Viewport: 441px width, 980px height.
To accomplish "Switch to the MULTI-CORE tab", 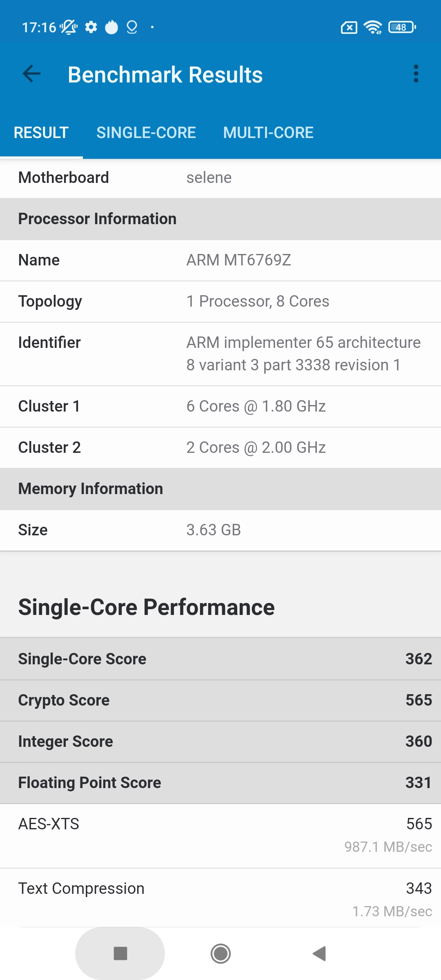I will 268,133.
